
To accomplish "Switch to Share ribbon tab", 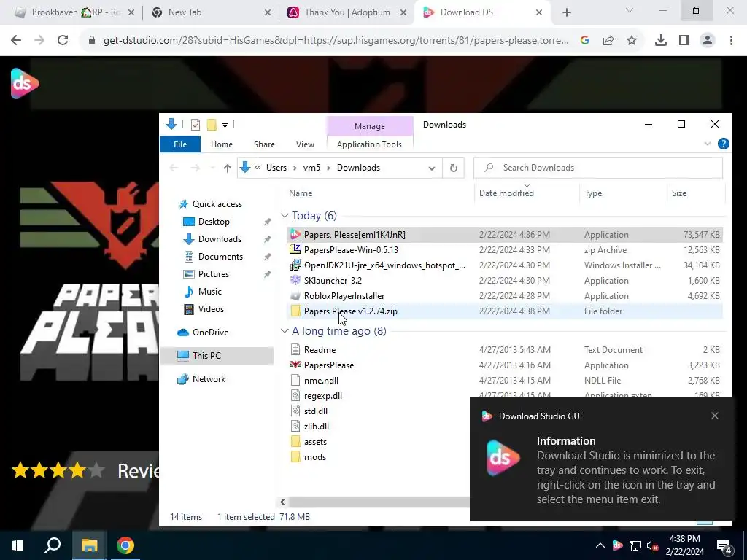I will pyautogui.click(x=264, y=144).
